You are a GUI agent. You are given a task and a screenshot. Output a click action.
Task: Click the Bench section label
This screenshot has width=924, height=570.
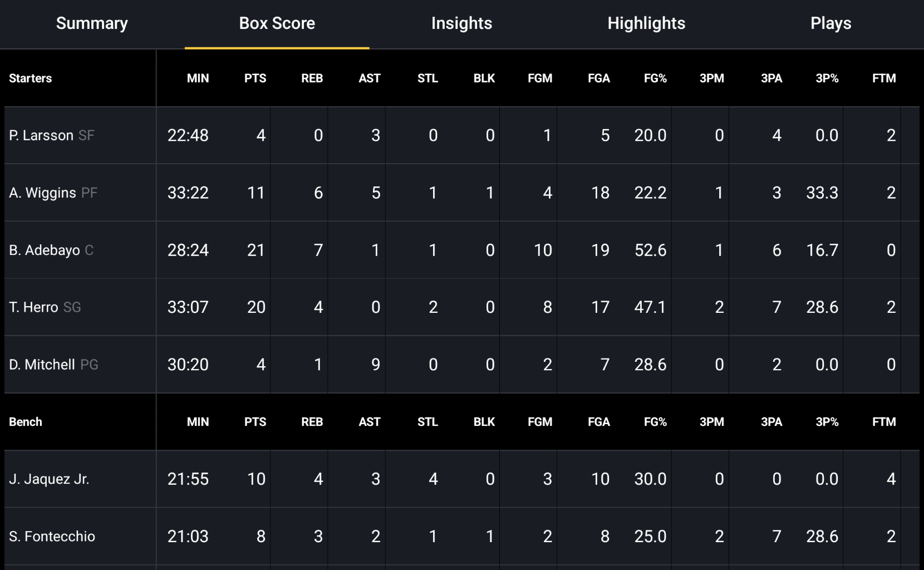click(26, 422)
